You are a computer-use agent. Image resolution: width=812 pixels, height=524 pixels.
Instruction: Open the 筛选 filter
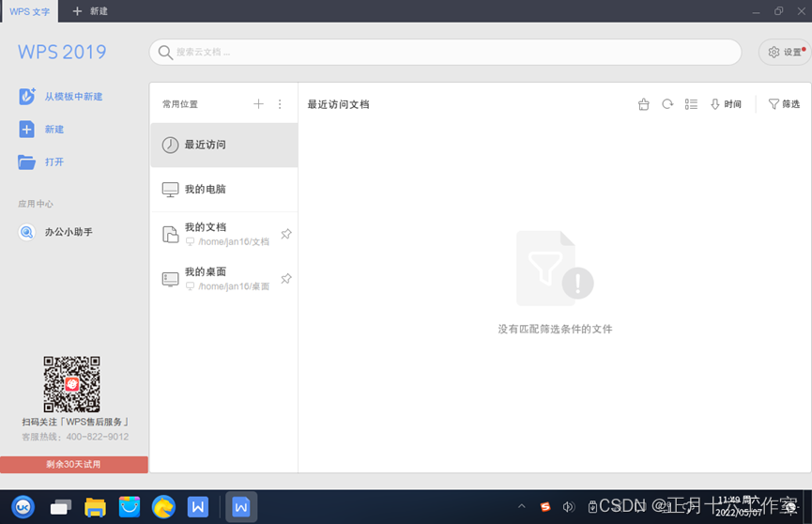[784, 104]
